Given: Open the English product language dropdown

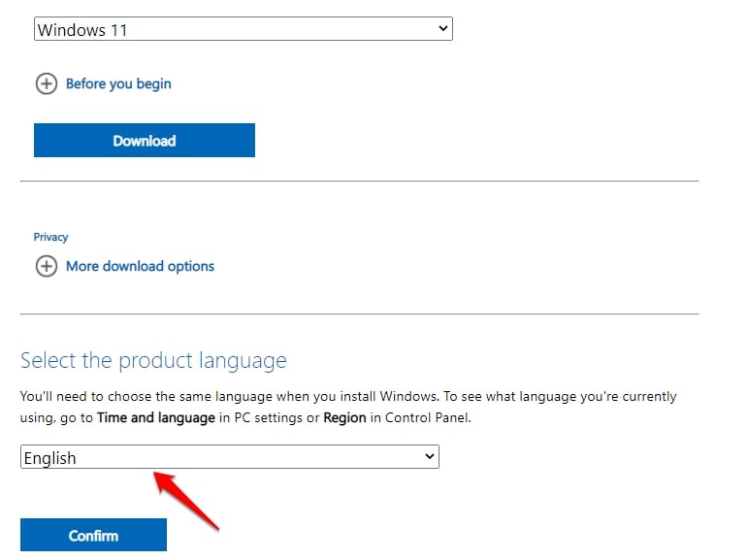Looking at the screenshot, I should (230, 457).
